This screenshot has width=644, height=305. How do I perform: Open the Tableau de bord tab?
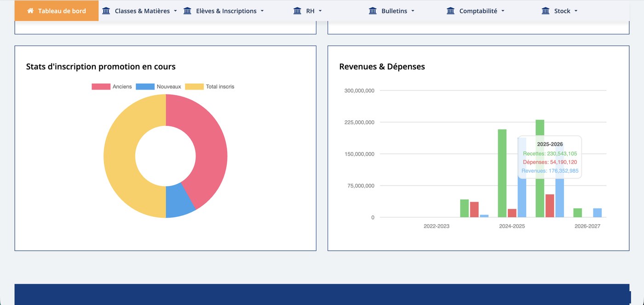pos(57,11)
